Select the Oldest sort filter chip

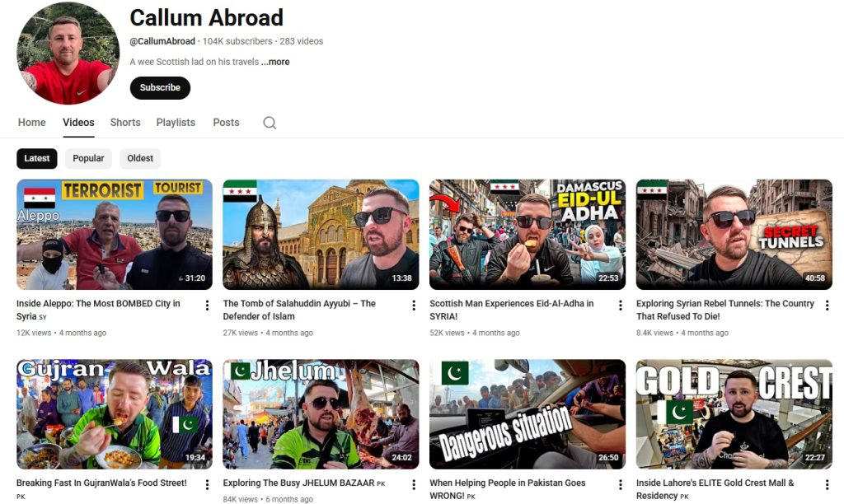tap(140, 158)
